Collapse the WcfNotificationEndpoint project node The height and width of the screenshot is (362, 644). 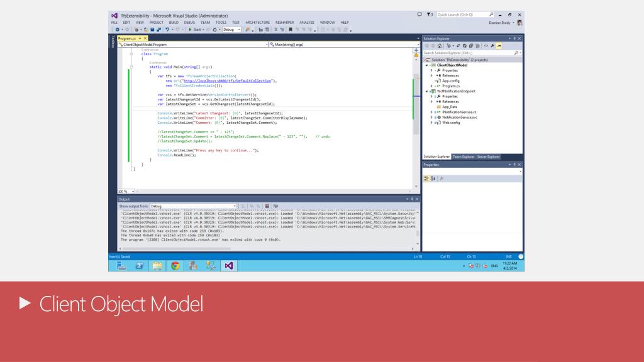coord(426,91)
